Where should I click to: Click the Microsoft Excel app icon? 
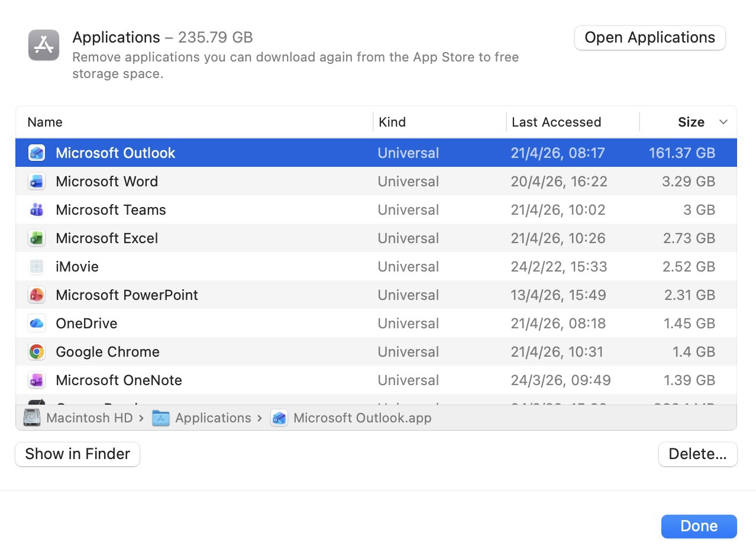pos(37,238)
